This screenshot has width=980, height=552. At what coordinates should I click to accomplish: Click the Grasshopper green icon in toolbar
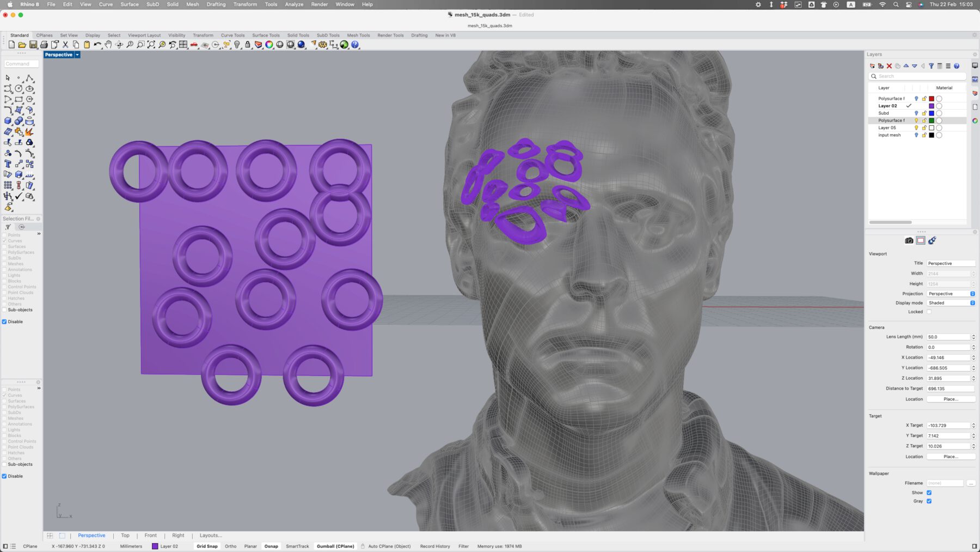coord(344,45)
